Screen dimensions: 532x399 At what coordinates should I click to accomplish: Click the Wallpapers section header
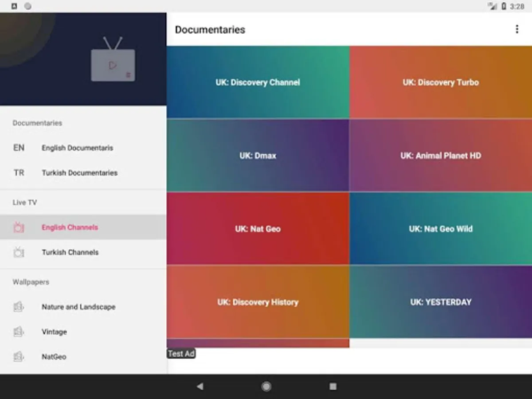tap(31, 282)
